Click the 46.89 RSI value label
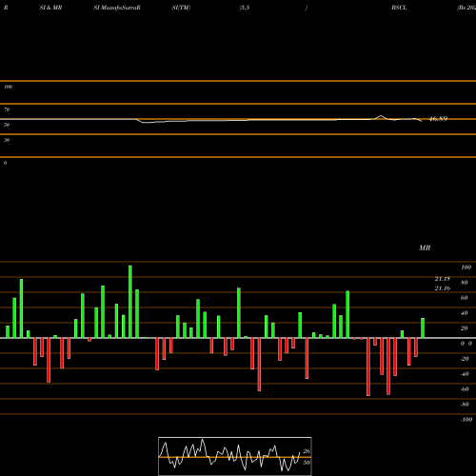 [x=438, y=119]
